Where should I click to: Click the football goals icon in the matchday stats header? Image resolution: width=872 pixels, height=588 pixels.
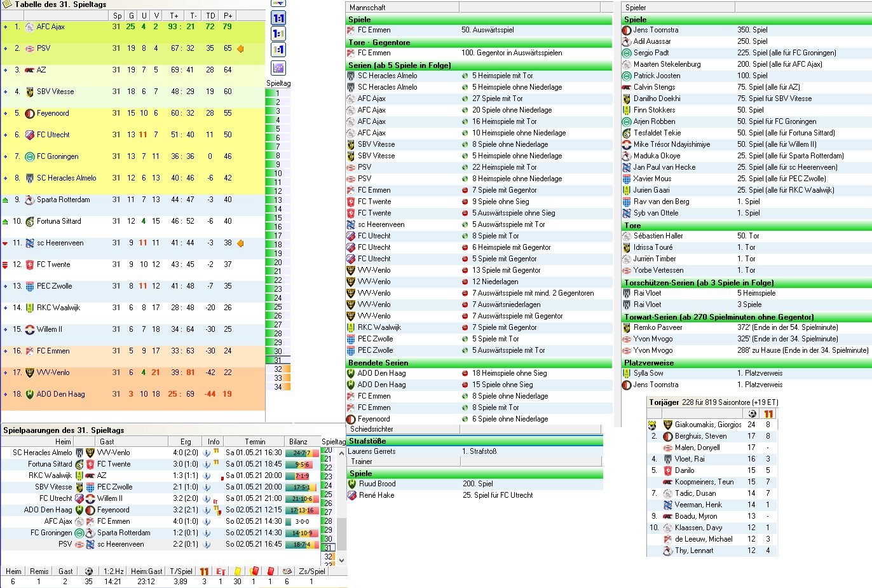click(x=88, y=571)
